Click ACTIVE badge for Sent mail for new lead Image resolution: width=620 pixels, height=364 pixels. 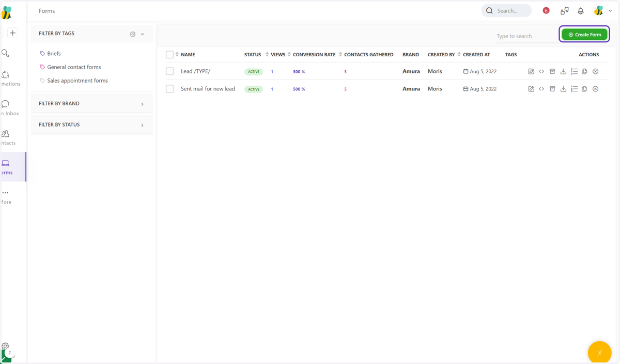point(254,89)
